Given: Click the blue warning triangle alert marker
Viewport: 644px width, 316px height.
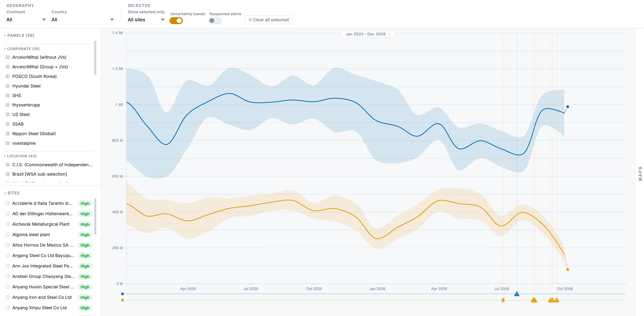Looking at the screenshot, I should coord(517,294).
